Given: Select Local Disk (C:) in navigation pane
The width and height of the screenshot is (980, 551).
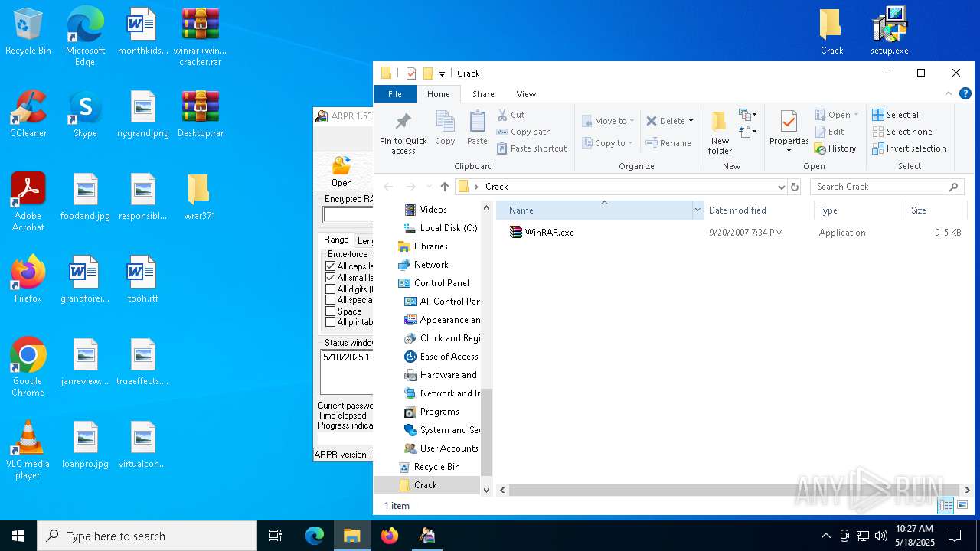Looking at the screenshot, I should click(440, 228).
